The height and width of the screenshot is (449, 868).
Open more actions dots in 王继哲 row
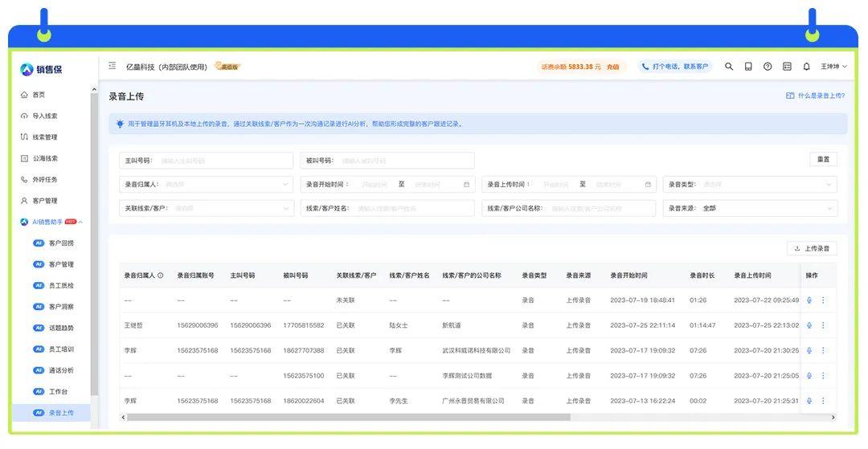point(823,325)
